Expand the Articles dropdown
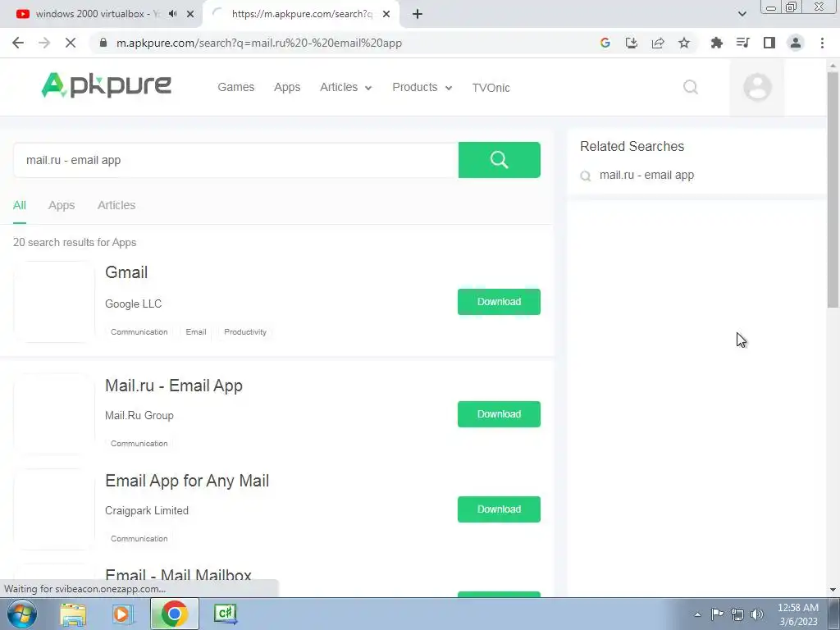 [x=345, y=87]
